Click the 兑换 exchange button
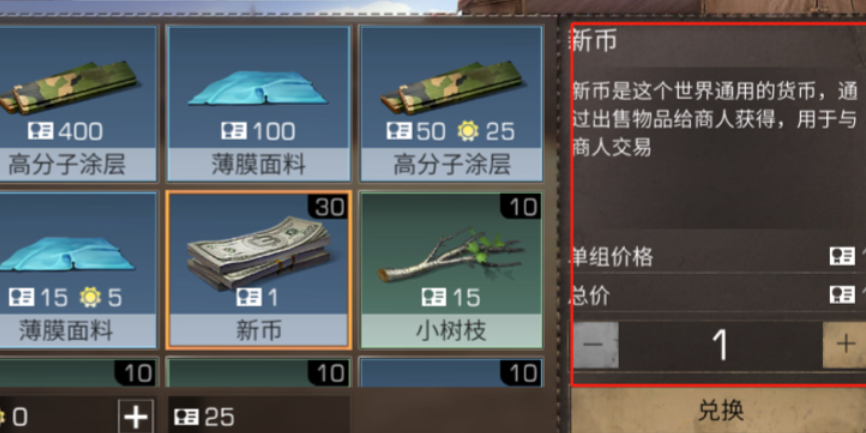 (x=721, y=410)
